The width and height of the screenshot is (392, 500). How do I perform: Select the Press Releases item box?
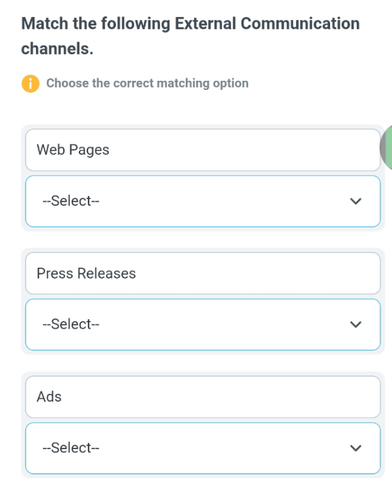203,273
